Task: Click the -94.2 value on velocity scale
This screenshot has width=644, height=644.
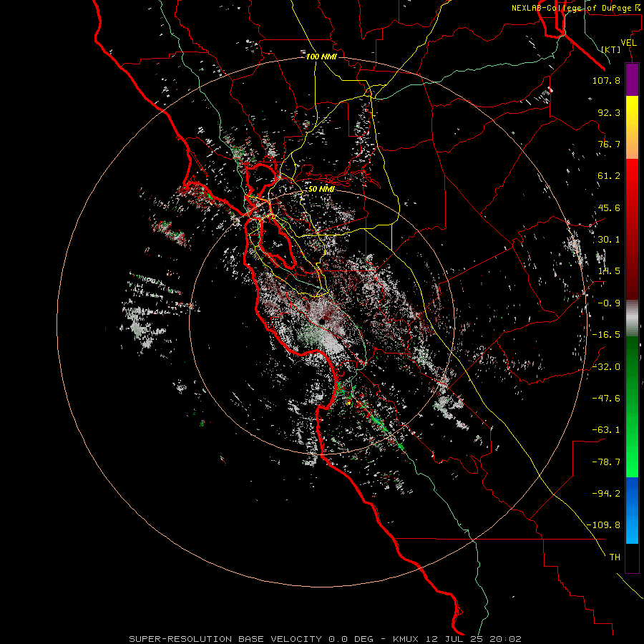Action: 606,494
